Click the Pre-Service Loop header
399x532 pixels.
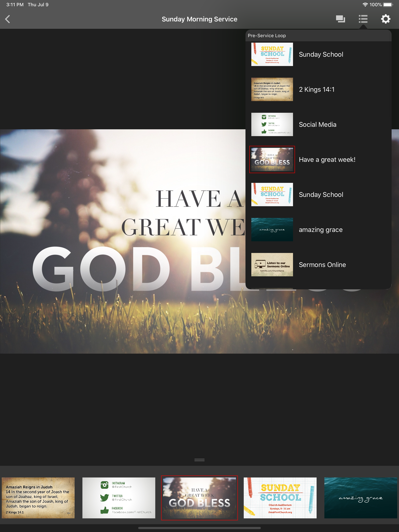pos(267,36)
